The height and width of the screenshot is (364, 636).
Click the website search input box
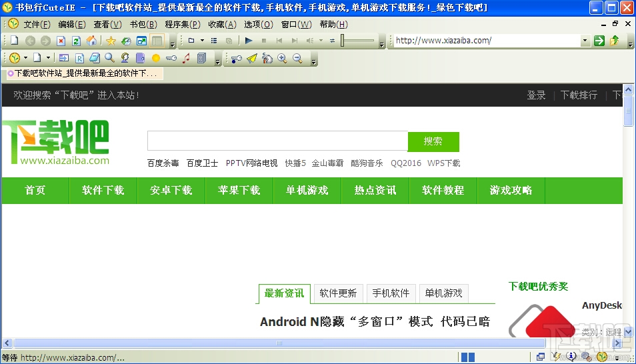(x=277, y=141)
